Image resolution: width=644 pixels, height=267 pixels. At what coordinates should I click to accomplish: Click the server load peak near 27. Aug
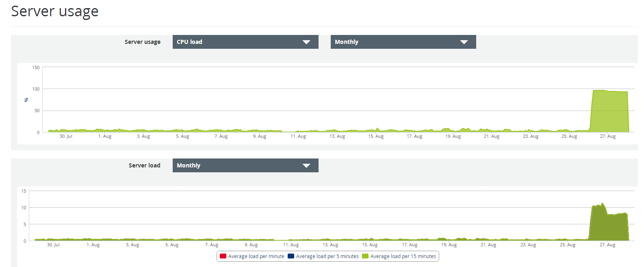(x=602, y=204)
